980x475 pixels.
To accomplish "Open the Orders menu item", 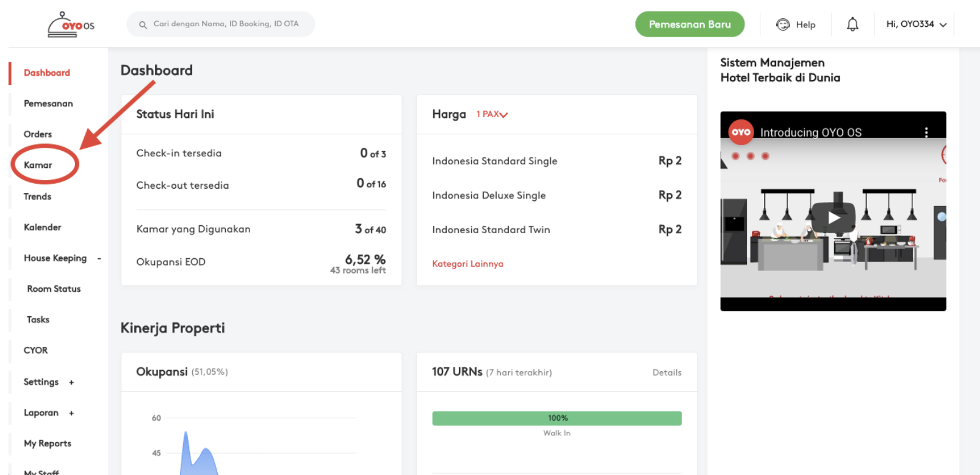I will click(38, 134).
